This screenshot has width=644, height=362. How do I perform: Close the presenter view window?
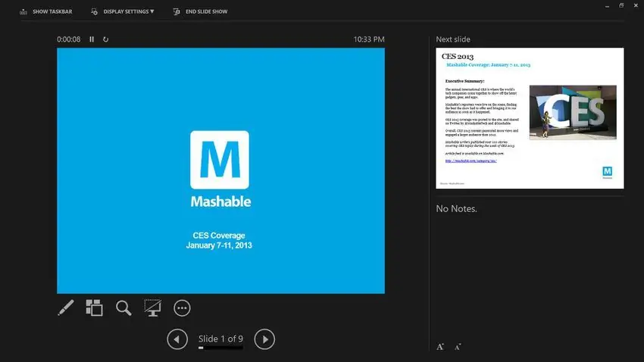click(x=636, y=6)
